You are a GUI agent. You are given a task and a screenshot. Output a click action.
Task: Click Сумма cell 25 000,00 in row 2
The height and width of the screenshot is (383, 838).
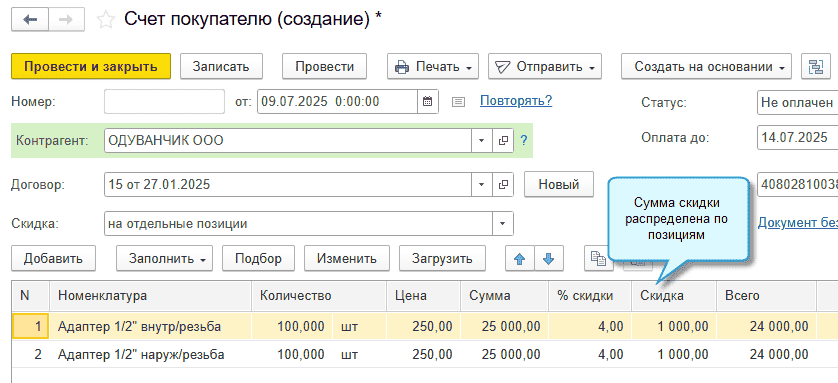click(505, 354)
